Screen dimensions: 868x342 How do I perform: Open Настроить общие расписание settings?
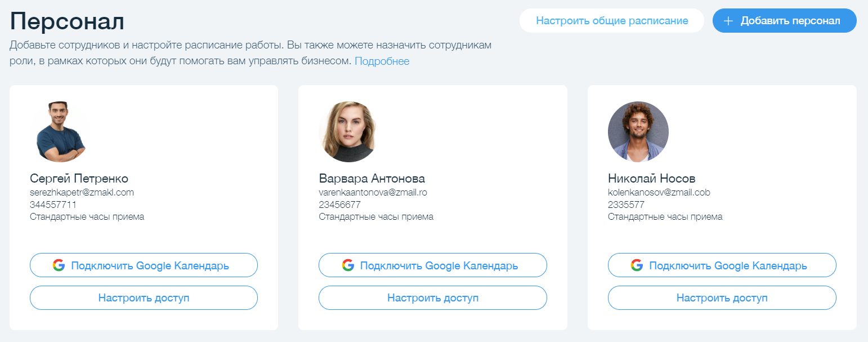click(x=612, y=21)
